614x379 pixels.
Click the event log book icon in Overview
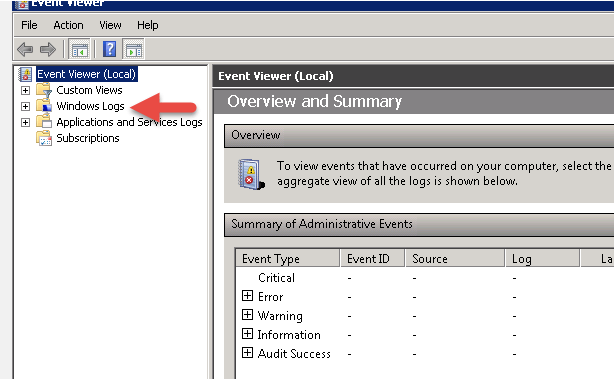pos(251,174)
